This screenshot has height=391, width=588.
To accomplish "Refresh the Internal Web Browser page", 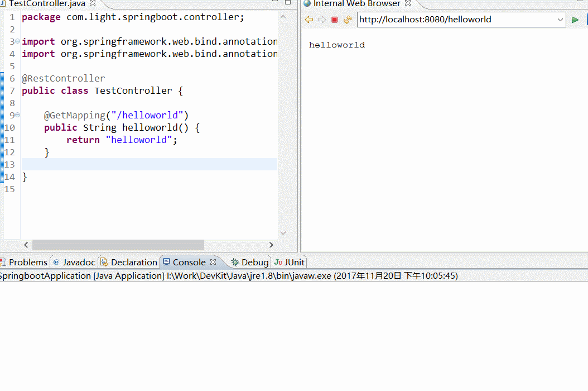I will tap(348, 20).
